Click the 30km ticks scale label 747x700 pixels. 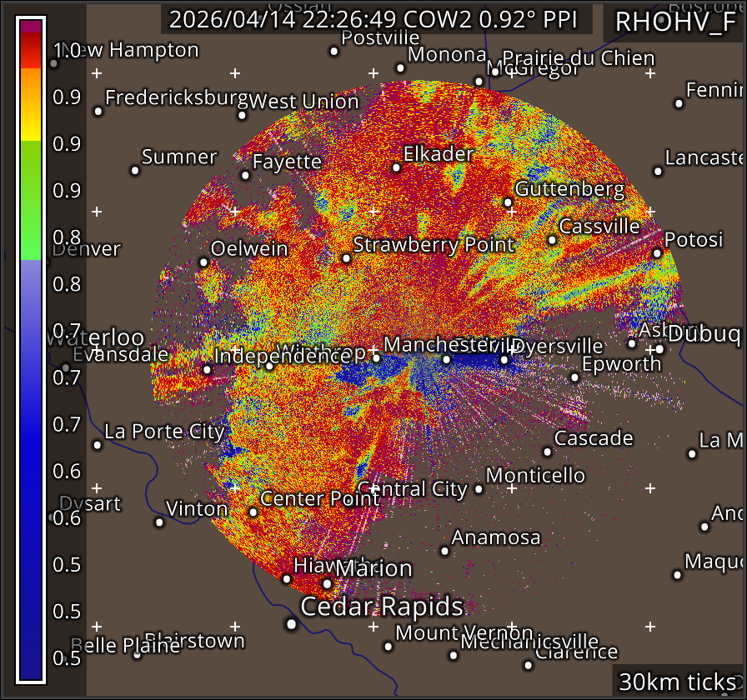pos(677,682)
